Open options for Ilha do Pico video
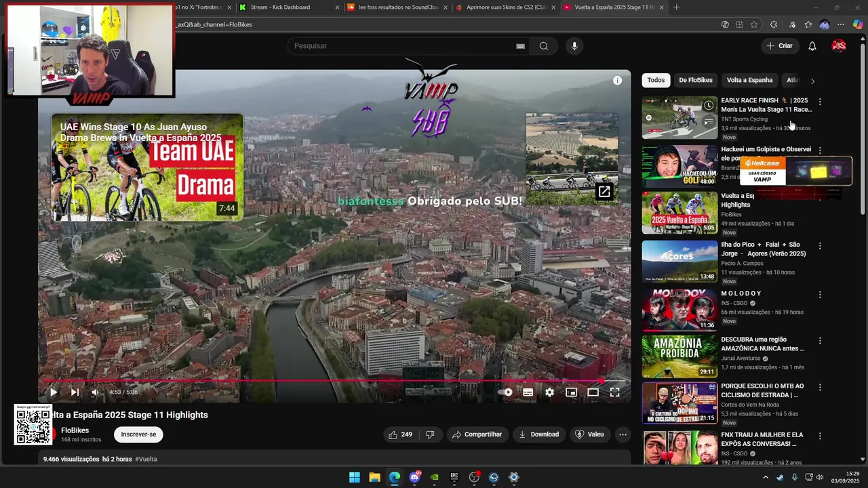 click(820, 246)
